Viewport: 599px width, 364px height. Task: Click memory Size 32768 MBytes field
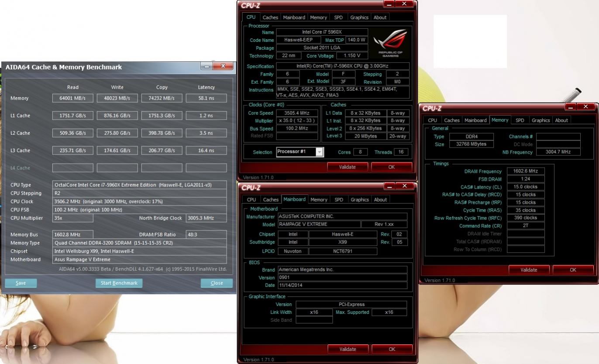pyautogui.click(x=472, y=144)
